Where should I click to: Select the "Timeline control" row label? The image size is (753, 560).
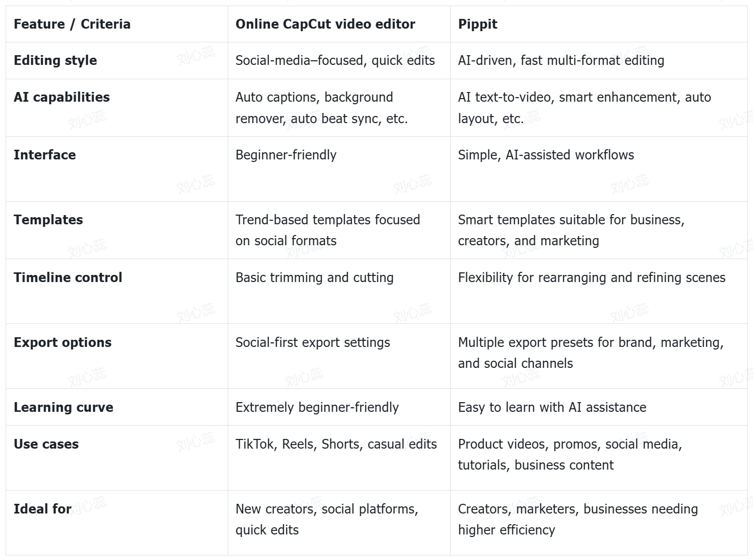[68, 277]
